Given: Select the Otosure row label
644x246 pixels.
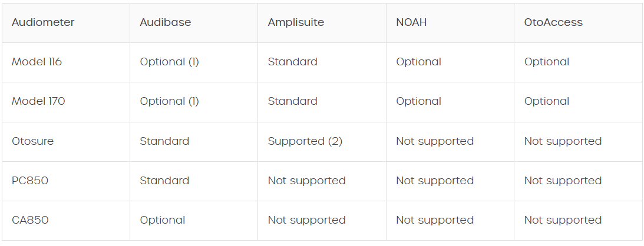Looking at the screenshot, I should point(32,141).
